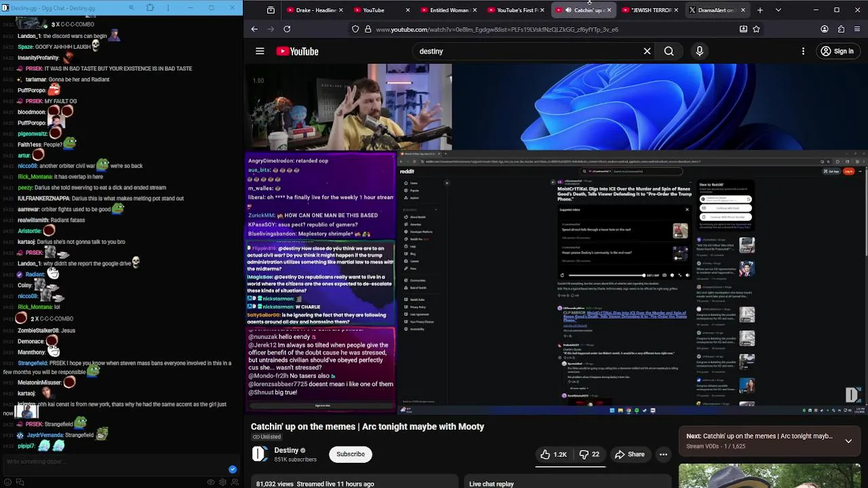
Task: Toggle watching-focus eye icon in Dgg chat
Action: [211, 482]
